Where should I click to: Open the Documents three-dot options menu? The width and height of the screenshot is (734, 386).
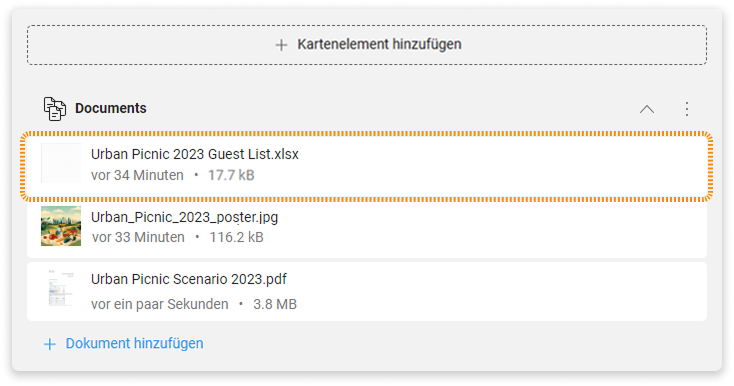687,109
